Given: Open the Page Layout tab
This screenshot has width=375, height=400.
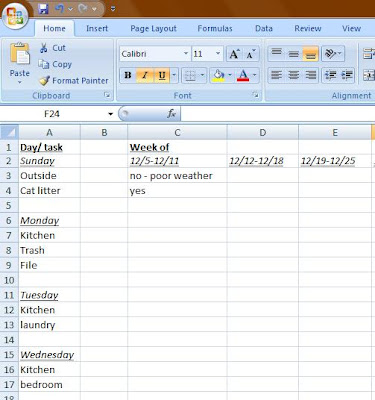Looking at the screenshot, I should 153,29.
